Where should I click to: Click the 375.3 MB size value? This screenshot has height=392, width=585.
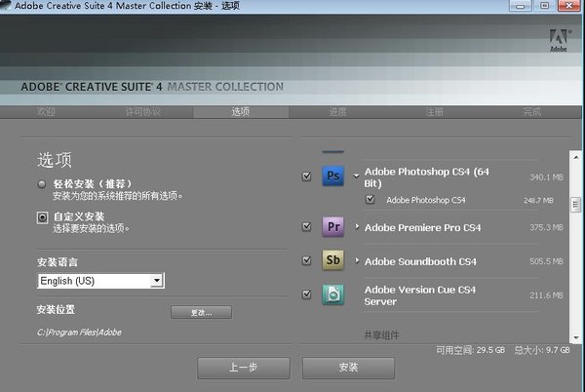pos(547,227)
